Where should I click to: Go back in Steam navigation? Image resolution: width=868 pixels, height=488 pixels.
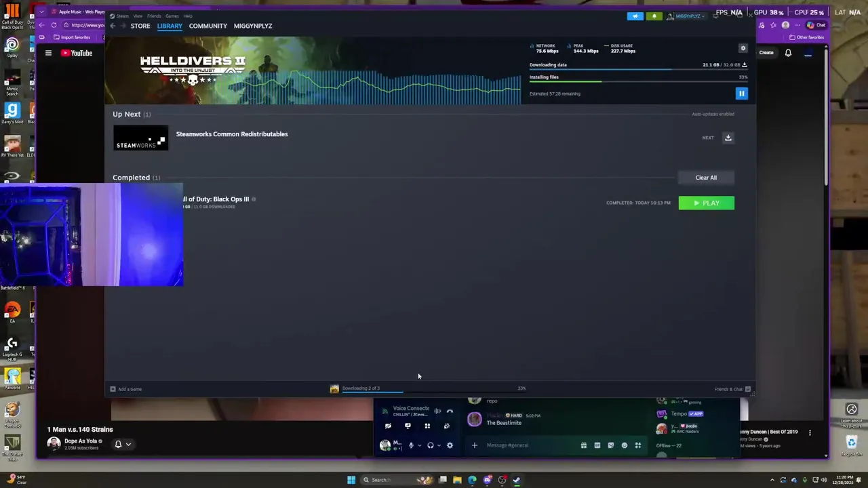(113, 26)
